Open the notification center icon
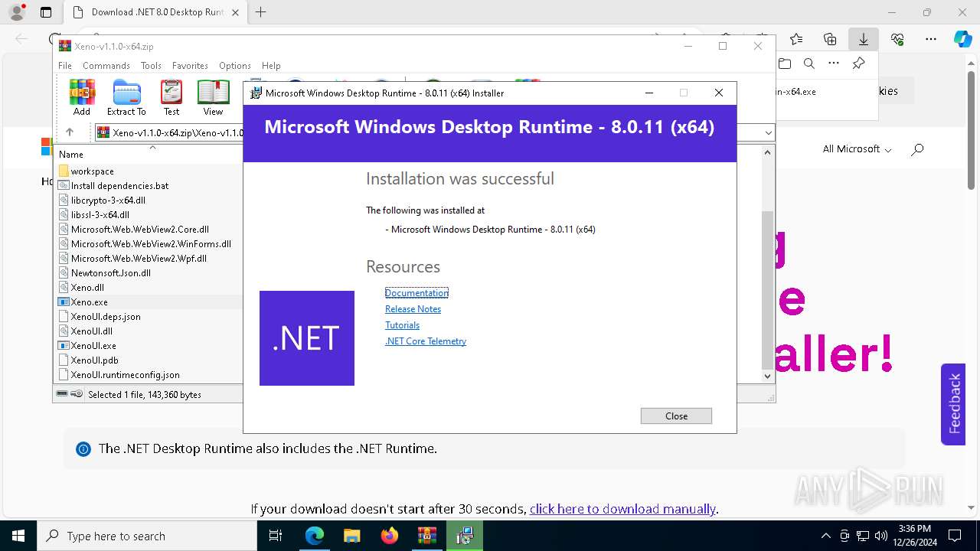 [x=955, y=536]
